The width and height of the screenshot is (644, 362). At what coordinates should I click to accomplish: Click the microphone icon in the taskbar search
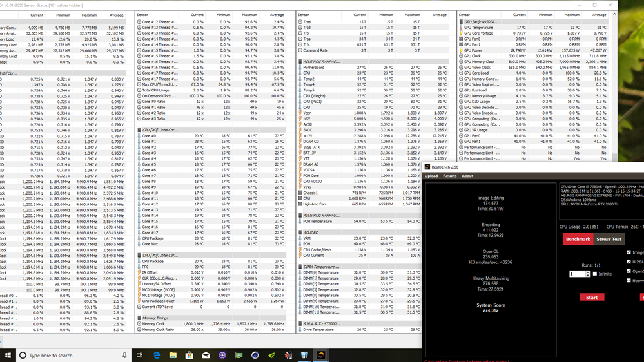pyautogui.click(x=124, y=356)
